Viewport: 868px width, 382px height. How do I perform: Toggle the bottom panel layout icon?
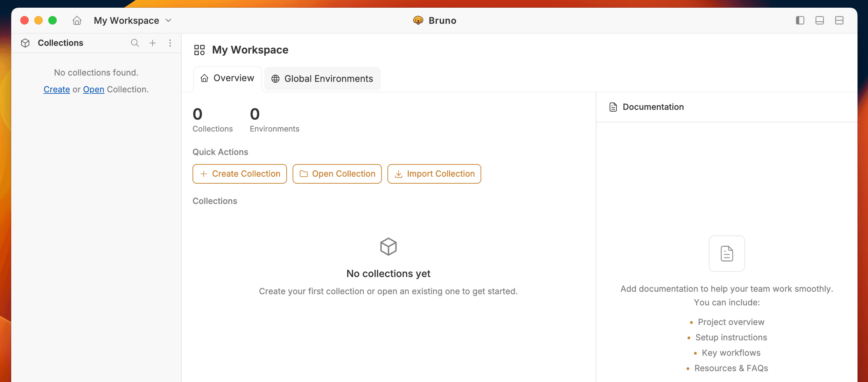pyautogui.click(x=819, y=21)
